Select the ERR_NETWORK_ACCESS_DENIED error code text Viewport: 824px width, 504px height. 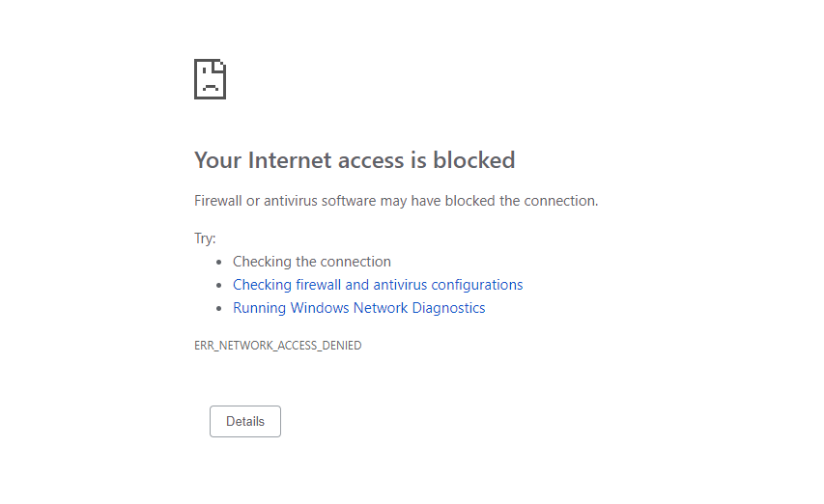pos(278,346)
